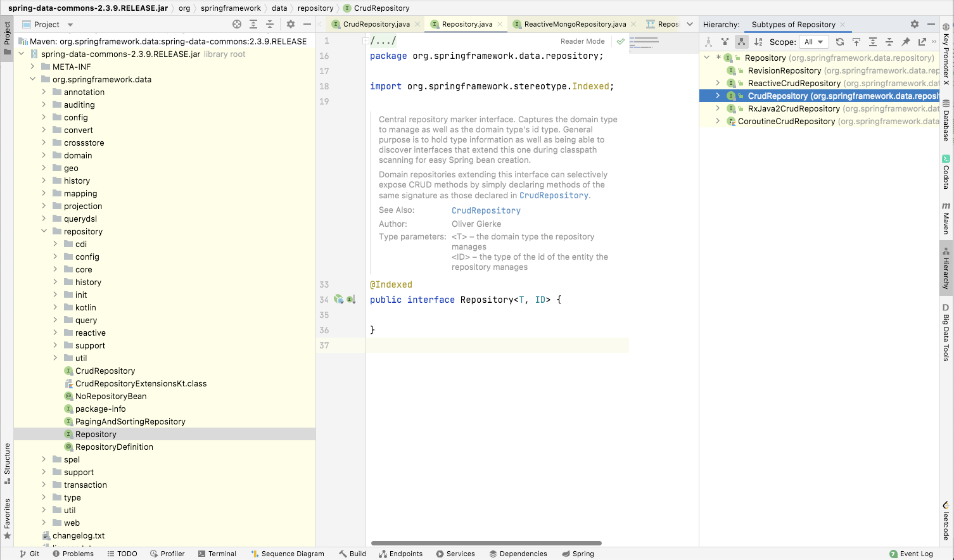The width and height of the screenshot is (954, 560).
Task: Collapse the repository folder in tree
Action: [x=44, y=231]
